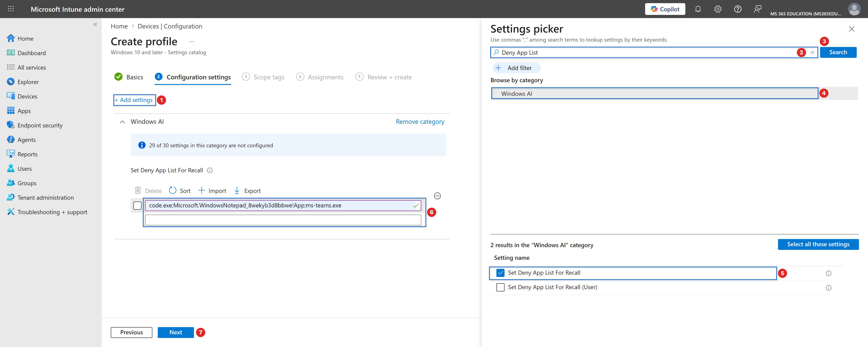Click the Next button
868x347 pixels.
click(x=176, y=333)
